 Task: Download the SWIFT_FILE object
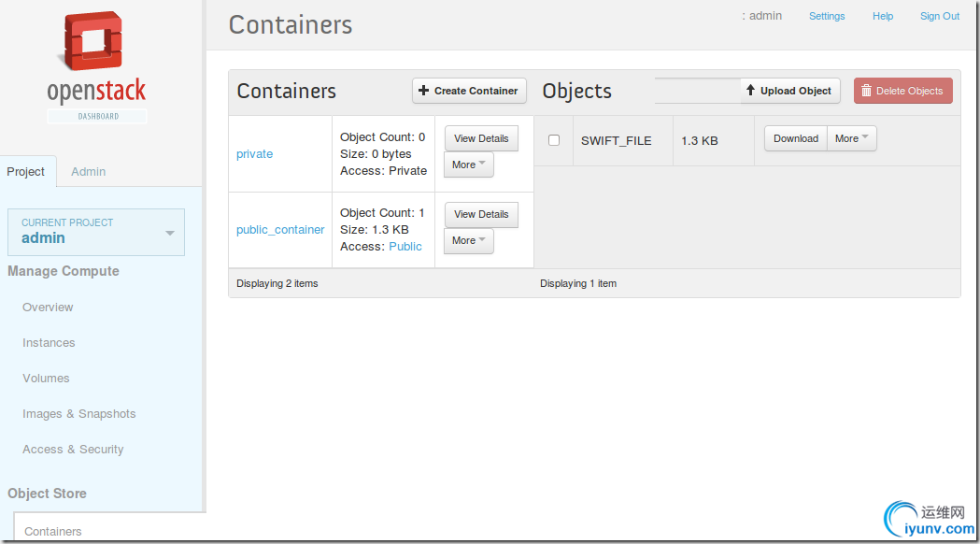[795, 138]
